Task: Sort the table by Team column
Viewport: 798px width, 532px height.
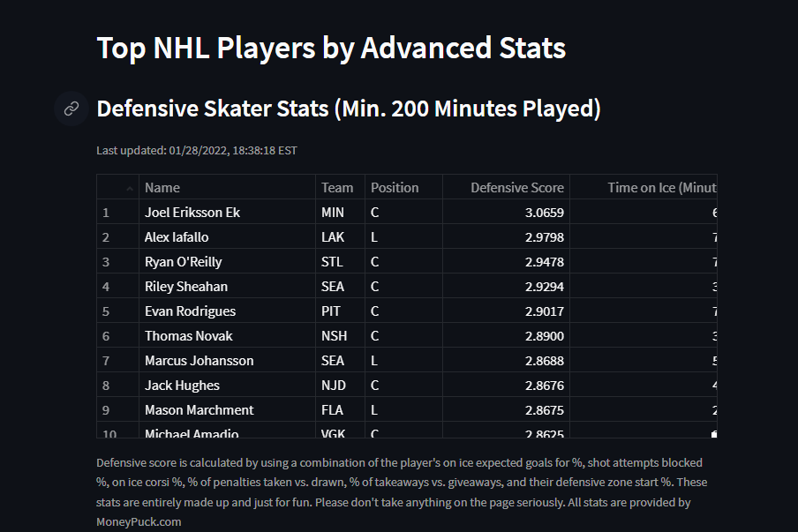Action: [337, 187]
